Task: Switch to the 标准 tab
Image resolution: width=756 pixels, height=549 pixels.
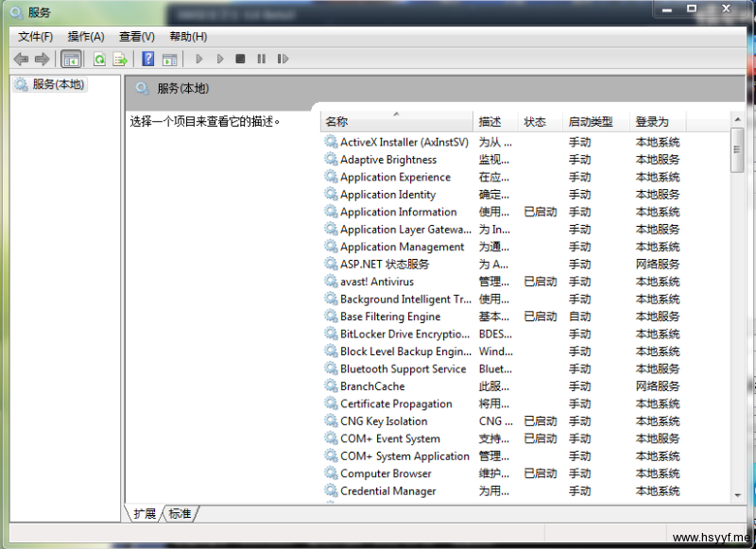Action: click(180, 514)
